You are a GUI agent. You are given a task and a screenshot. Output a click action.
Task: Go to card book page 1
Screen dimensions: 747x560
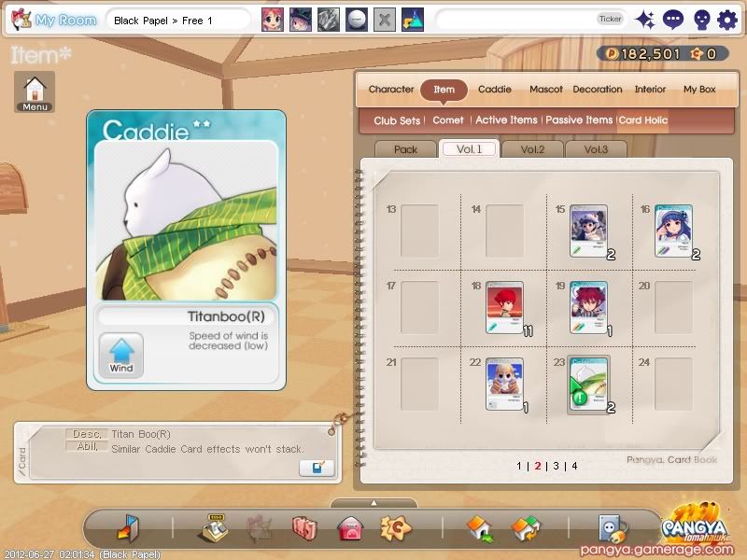[519, 466]
